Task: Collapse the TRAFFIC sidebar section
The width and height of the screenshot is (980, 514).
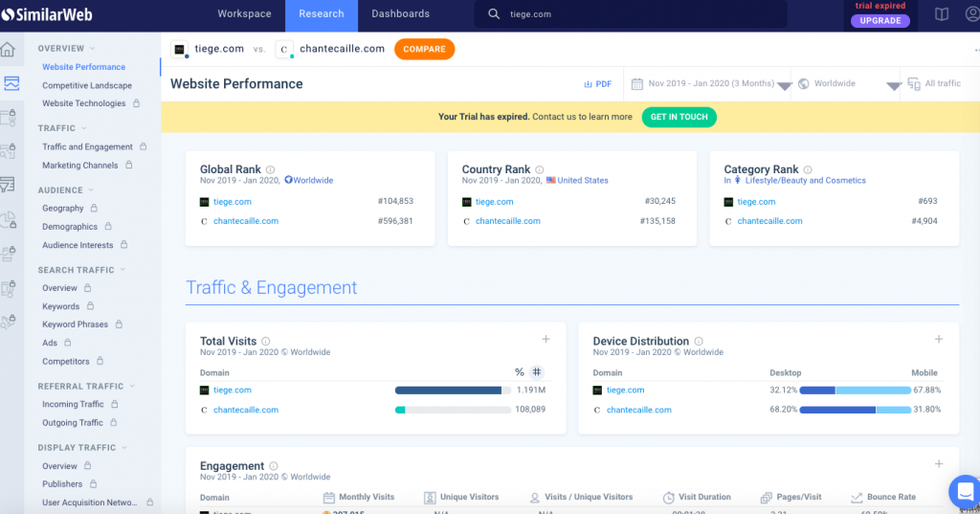Action: coord(83,128)
